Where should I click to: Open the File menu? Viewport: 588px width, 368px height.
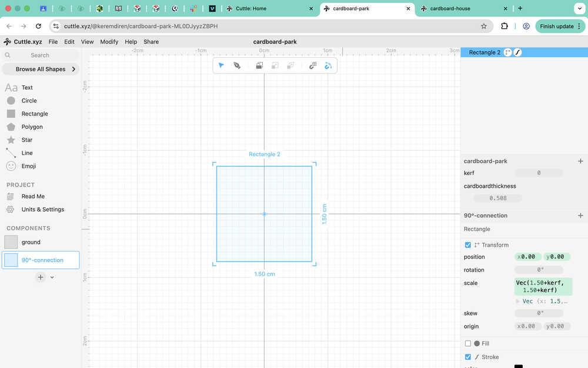(54, 42)
